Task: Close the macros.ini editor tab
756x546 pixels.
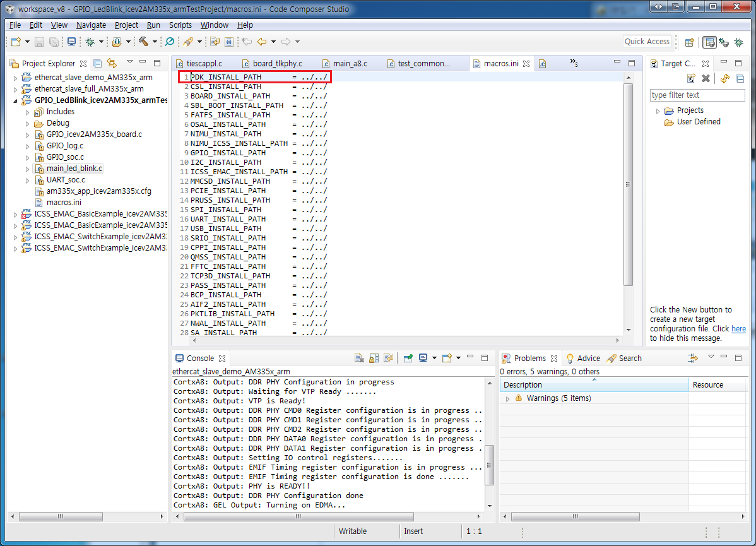Action: pyautogui.click(x=526, y=64)
